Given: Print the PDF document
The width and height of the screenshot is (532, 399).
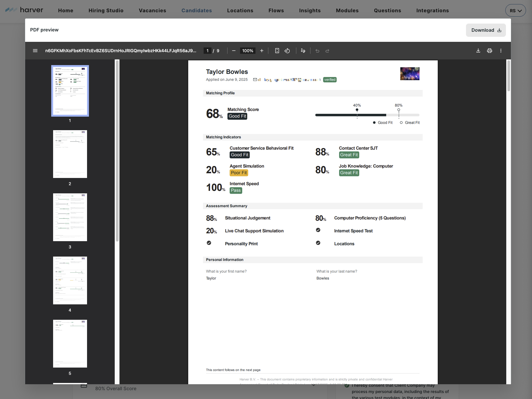Looking at the screenshot, I should [x=490, y=51].
